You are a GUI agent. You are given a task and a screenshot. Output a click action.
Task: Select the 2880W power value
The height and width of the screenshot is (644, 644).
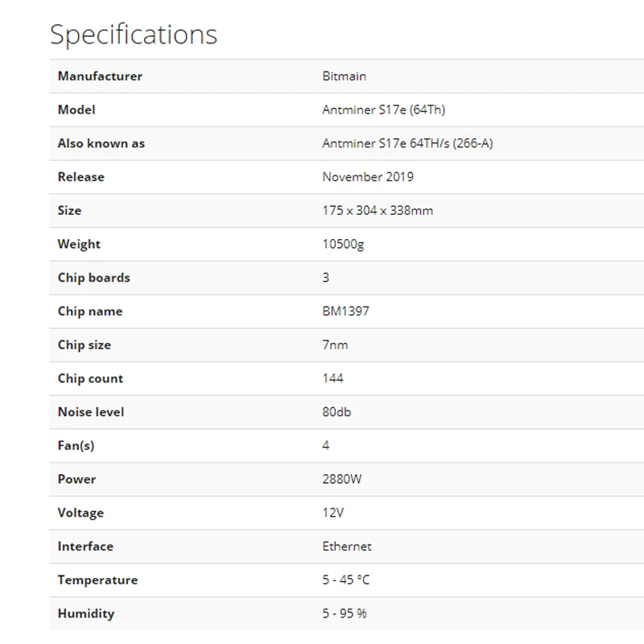point(342,479)
